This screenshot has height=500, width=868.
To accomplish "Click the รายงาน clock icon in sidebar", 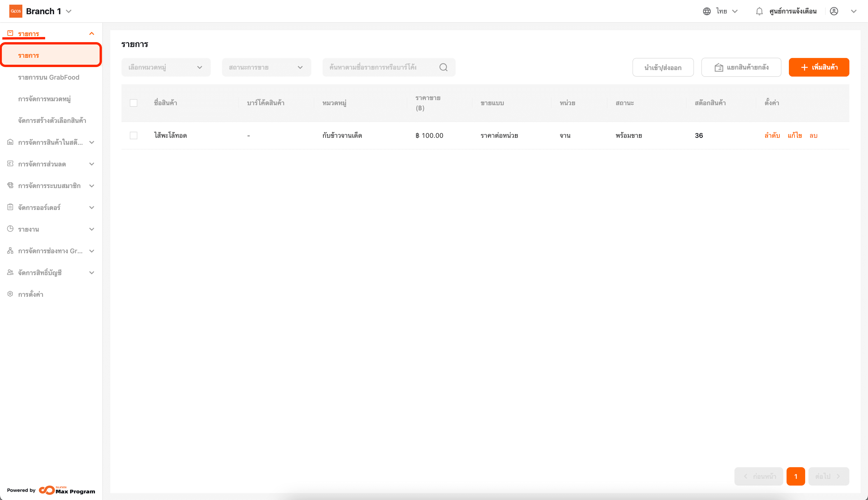I will [10, 229].
